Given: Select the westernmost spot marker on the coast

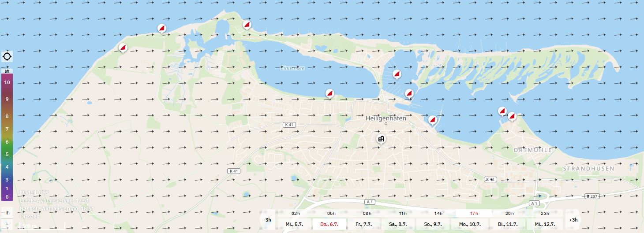Looking at the screenshot, I should 123,47.
